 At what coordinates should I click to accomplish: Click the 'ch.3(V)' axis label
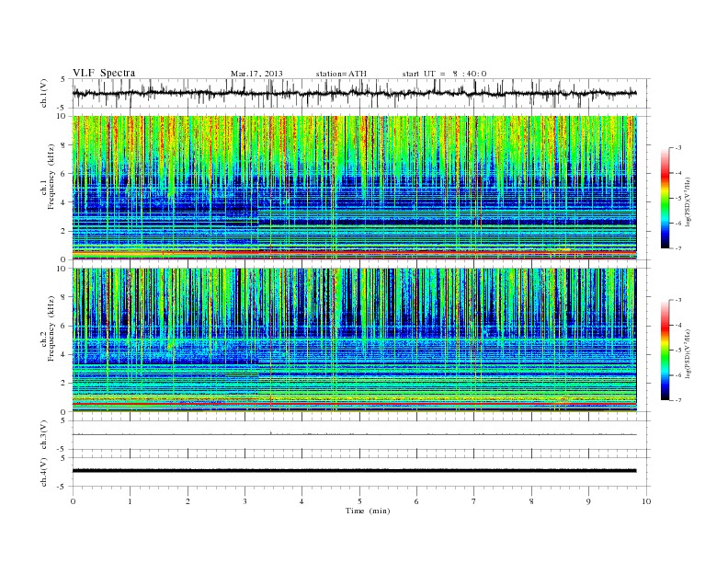[x=44, y=435]
